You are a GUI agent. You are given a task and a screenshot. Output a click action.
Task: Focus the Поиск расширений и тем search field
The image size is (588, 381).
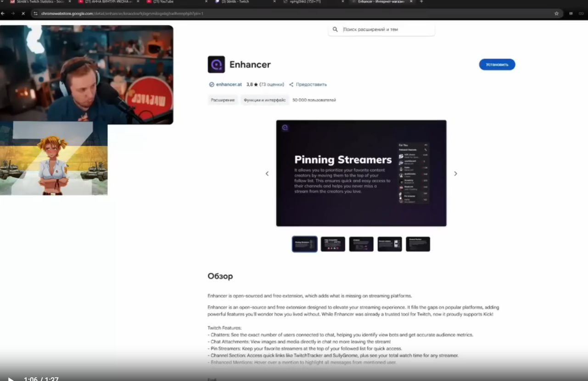381,29
